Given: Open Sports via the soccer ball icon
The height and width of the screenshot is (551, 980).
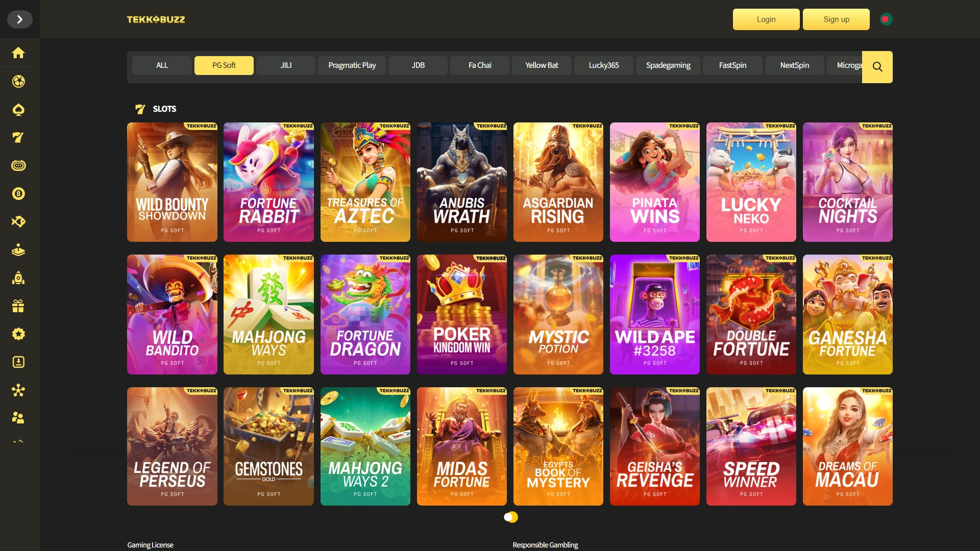Looking at the screenshot, I should pyautogui.click(x=18, y=82).
